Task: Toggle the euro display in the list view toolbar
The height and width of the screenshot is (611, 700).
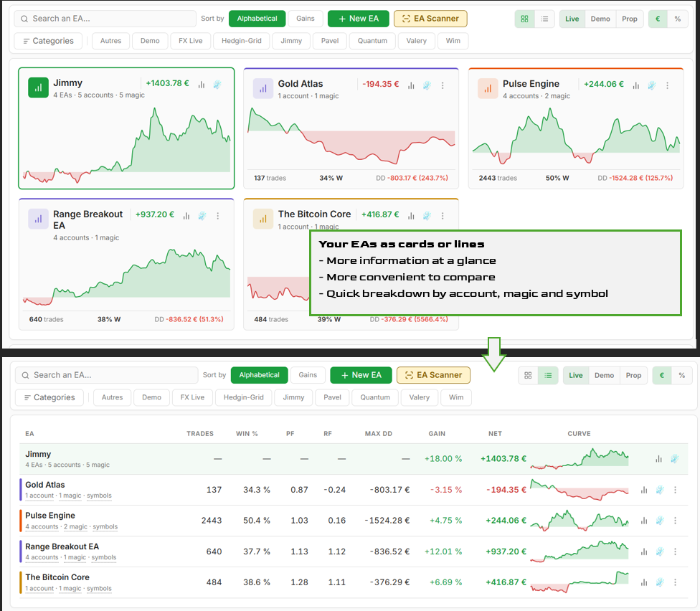Action: [662, 375]
